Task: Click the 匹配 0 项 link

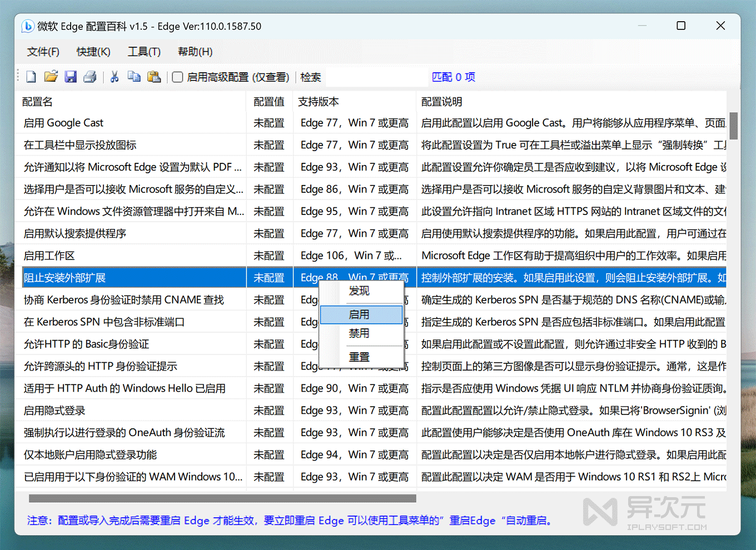Action: coord(454,77)
